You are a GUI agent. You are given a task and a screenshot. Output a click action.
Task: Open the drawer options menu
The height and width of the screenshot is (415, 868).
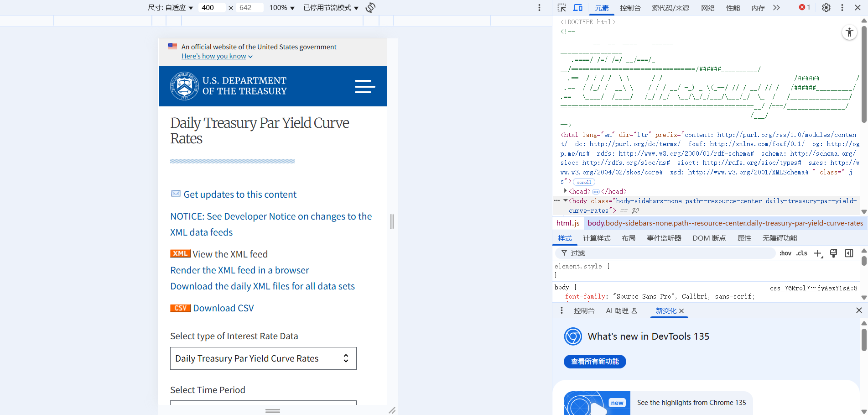point(561,310)
